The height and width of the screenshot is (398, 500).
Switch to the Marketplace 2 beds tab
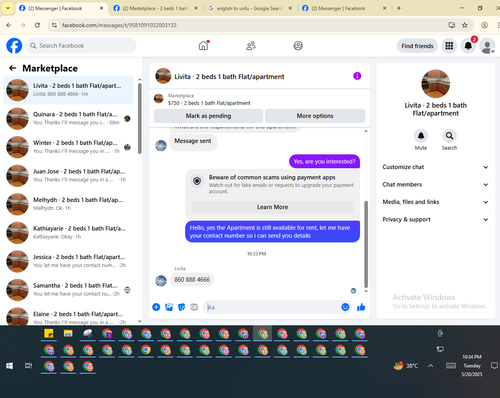click(155, 8)
